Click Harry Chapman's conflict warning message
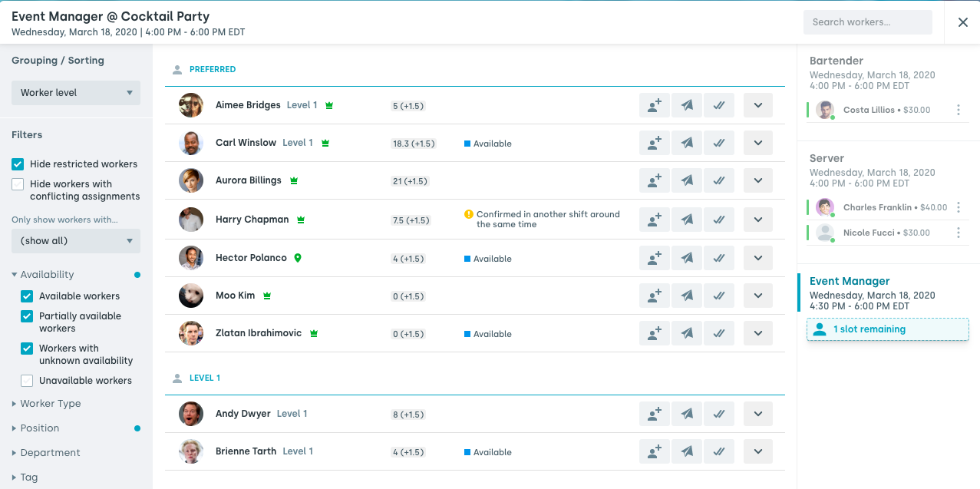Screen dimensions: 980x489 tap(542, 220)
